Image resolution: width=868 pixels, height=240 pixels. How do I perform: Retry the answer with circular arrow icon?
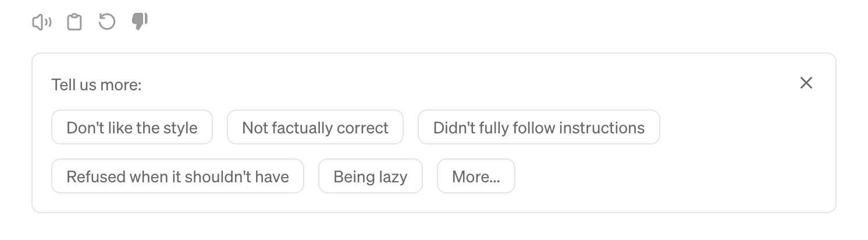[106, 23]
